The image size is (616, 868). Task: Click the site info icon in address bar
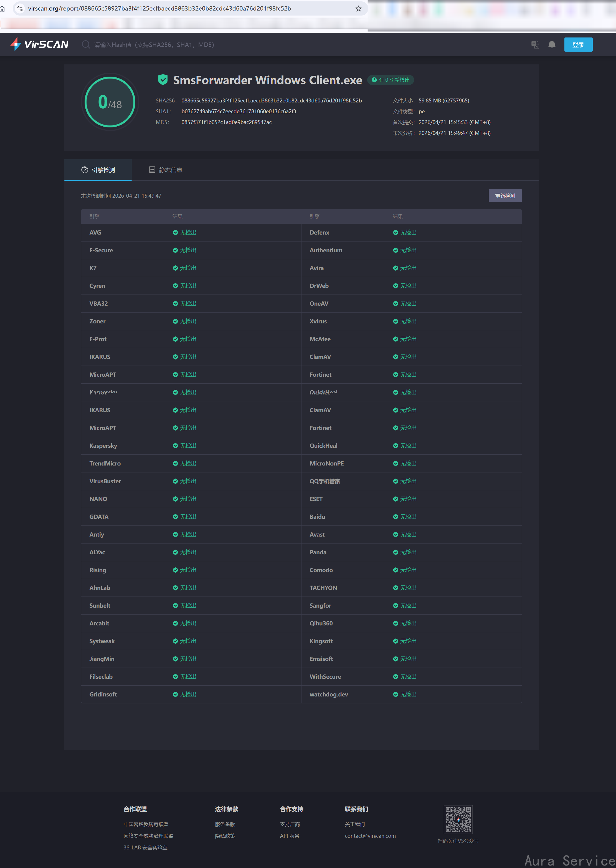click(20, 8)
